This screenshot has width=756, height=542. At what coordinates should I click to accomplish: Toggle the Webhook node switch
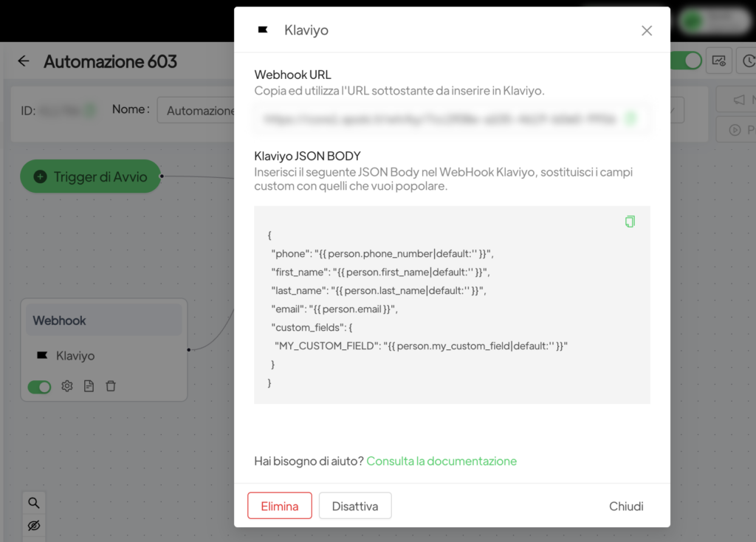point(40,387)
